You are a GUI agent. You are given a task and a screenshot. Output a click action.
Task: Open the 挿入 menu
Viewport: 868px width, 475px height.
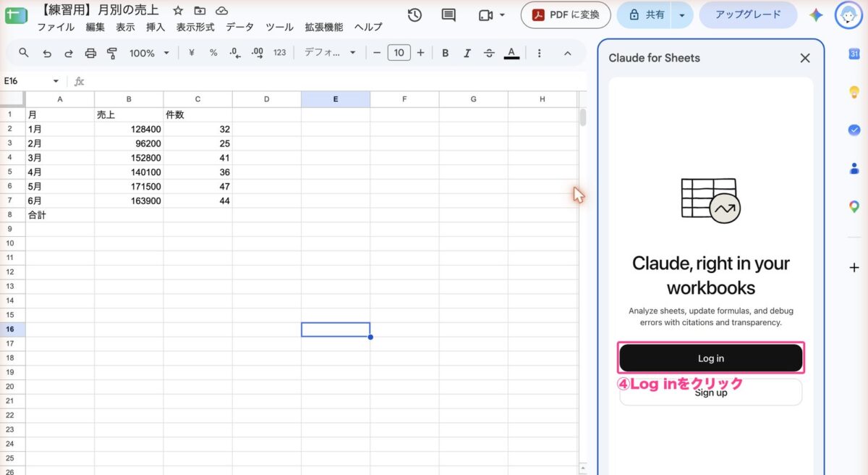click(156, 28)
